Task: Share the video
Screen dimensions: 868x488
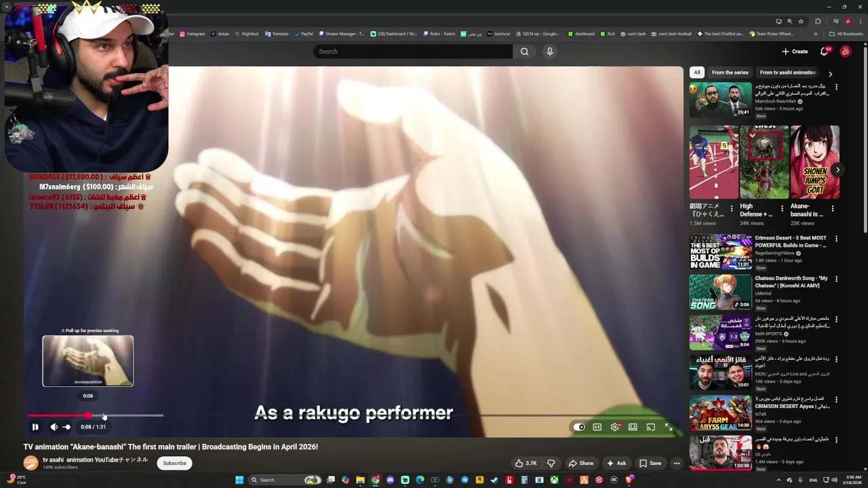Action: click(x=581, y=463)
